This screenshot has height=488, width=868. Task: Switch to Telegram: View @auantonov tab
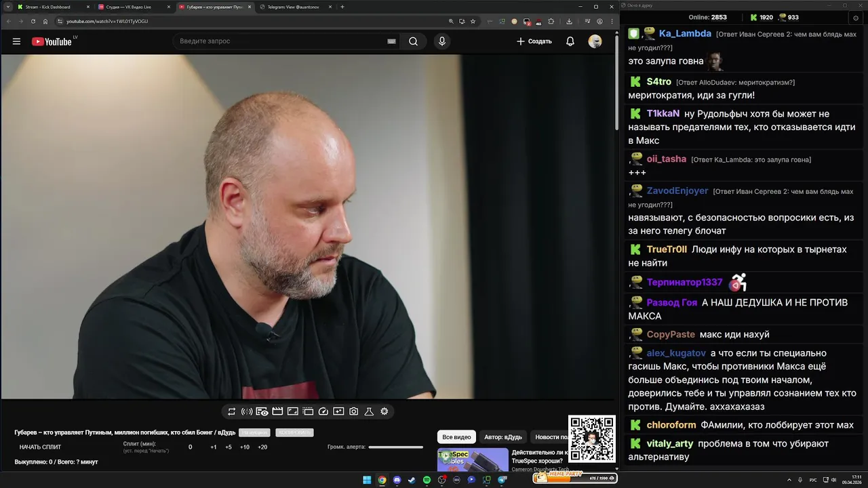pyautogui.click(x=295, y=7)
